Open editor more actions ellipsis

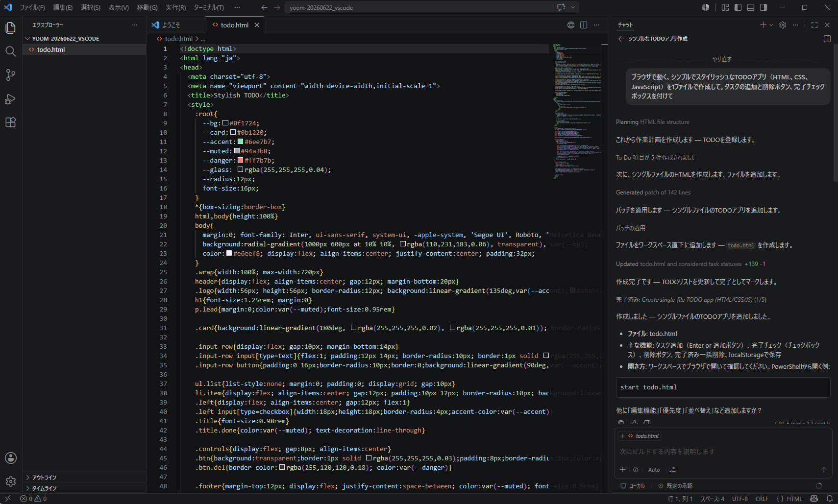(596, 25)
